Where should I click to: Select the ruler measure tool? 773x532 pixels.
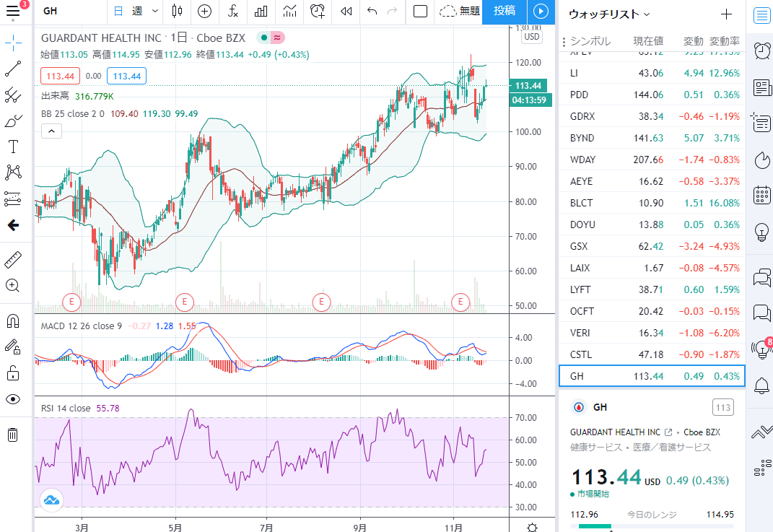click(13, 259)
